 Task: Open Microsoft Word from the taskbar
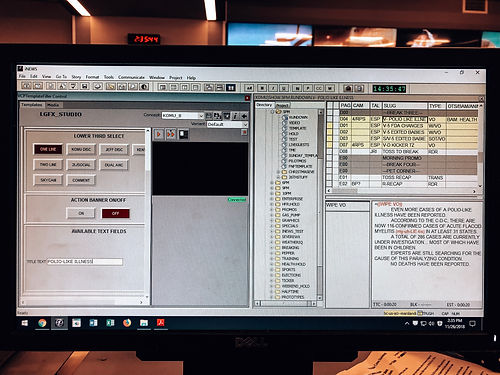point(93,323)
